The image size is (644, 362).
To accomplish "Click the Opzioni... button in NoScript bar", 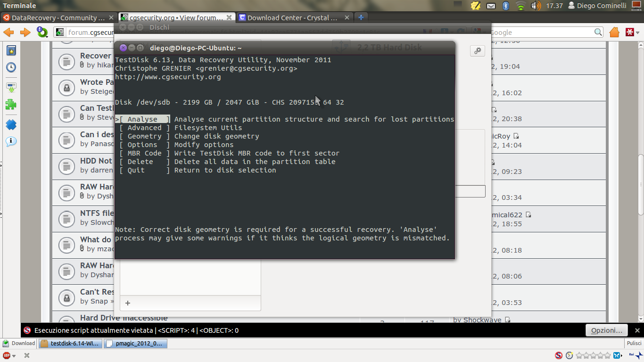I will pos(606,330).
